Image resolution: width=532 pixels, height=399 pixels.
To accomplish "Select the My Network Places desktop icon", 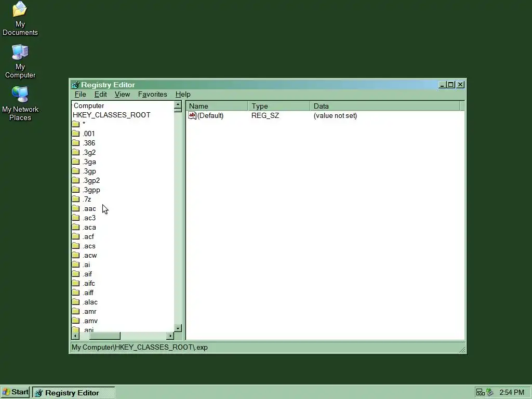I will [x=20, y=103].
